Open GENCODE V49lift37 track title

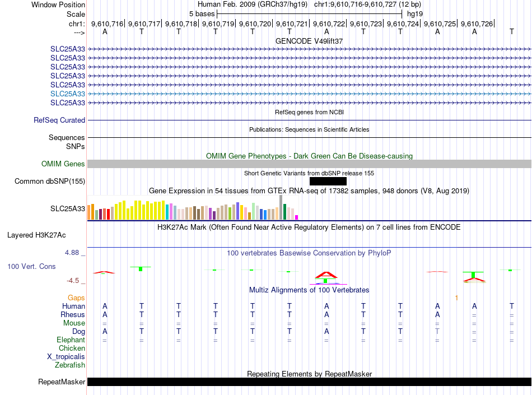(x=309, y=41)
